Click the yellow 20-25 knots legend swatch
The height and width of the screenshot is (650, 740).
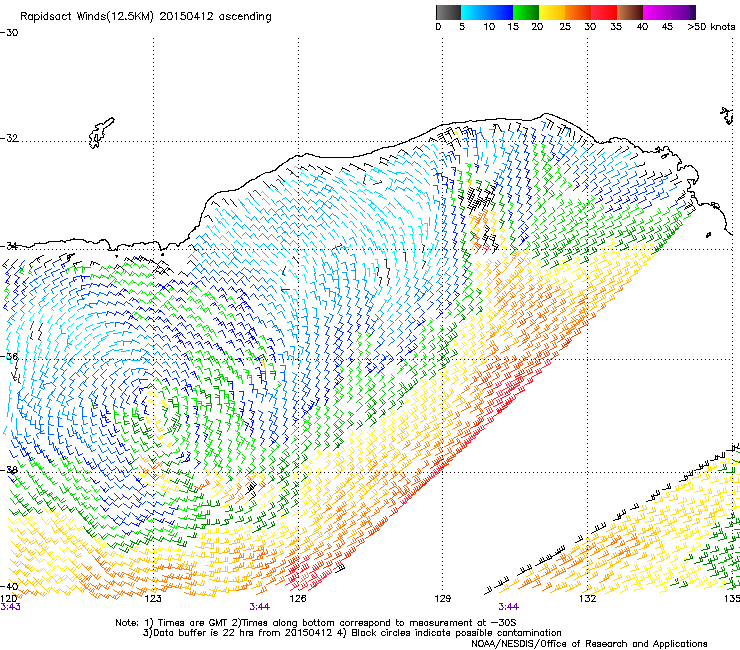pos(552,12)
